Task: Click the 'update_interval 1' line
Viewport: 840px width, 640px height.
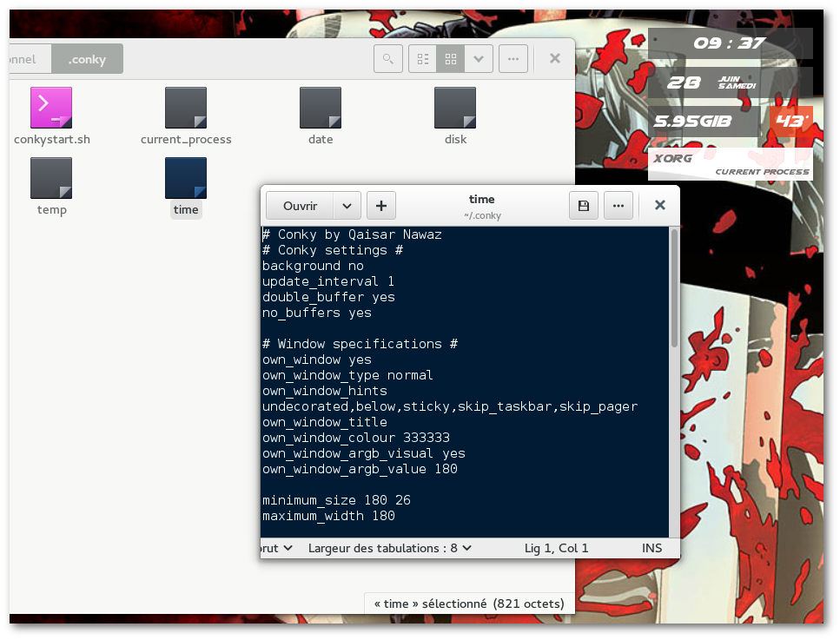Action: [x=328, y=281]
